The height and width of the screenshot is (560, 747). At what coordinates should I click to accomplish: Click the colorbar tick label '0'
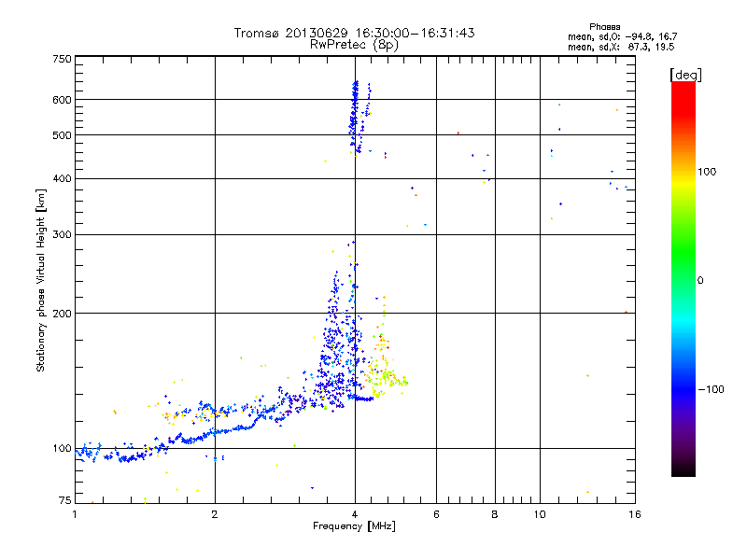[x=700, y=281]
